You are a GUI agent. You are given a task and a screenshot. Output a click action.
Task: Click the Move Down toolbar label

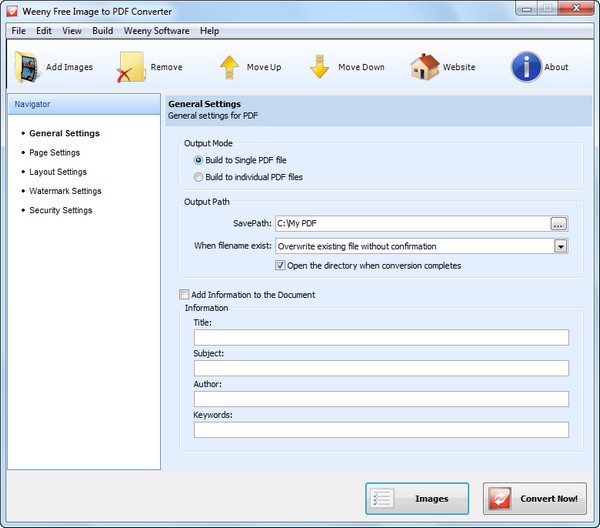point(361,67)
